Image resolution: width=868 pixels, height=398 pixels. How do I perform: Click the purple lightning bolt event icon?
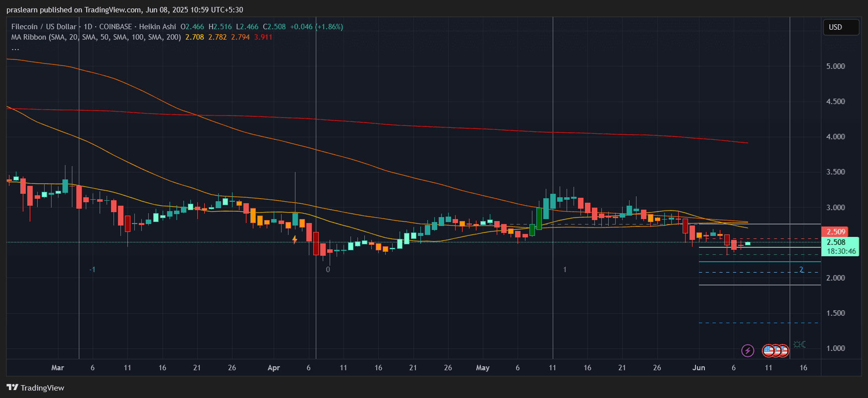748,351
